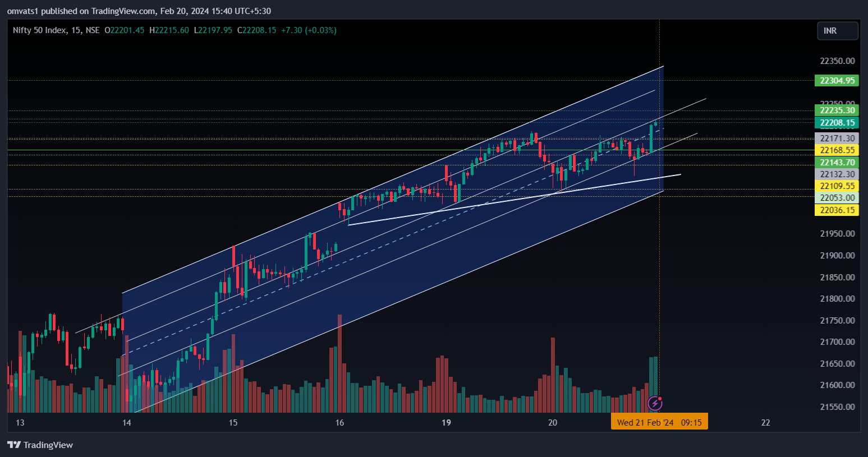Click the high value H22215.60
Viewport: 868px width, 457px height.
(169, 30)
